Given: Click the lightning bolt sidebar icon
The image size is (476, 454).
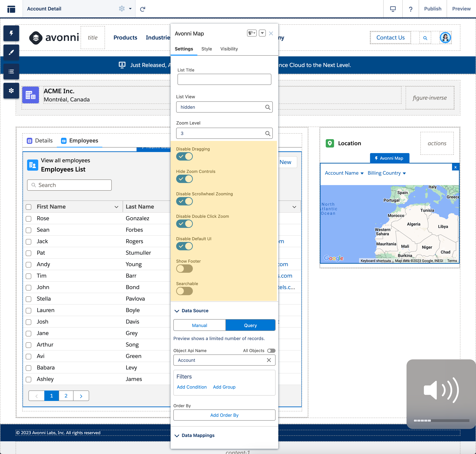Looking at the screenshot, I should point(11,33).
